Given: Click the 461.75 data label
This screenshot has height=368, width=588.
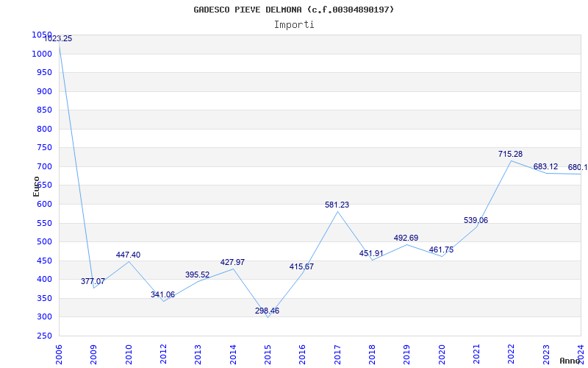Looking at the screenshot, I should 441,250.
